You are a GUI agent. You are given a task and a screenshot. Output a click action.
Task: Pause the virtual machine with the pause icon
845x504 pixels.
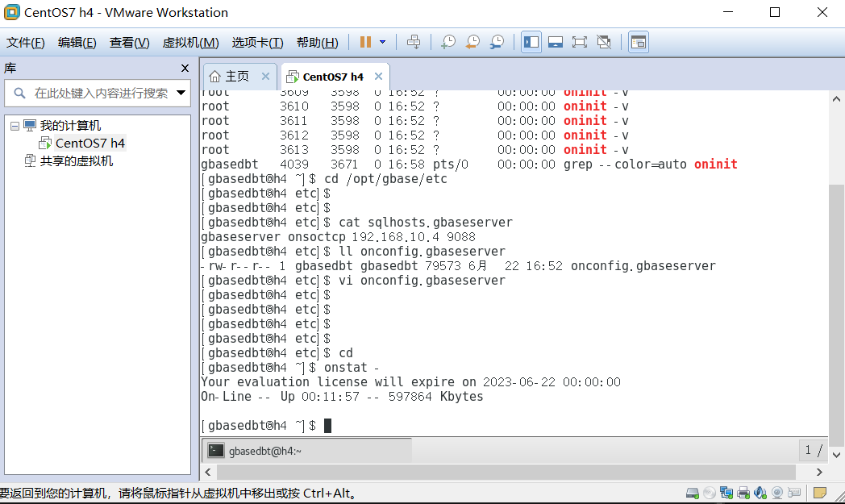pyautogui.click(x=365, y=42)
